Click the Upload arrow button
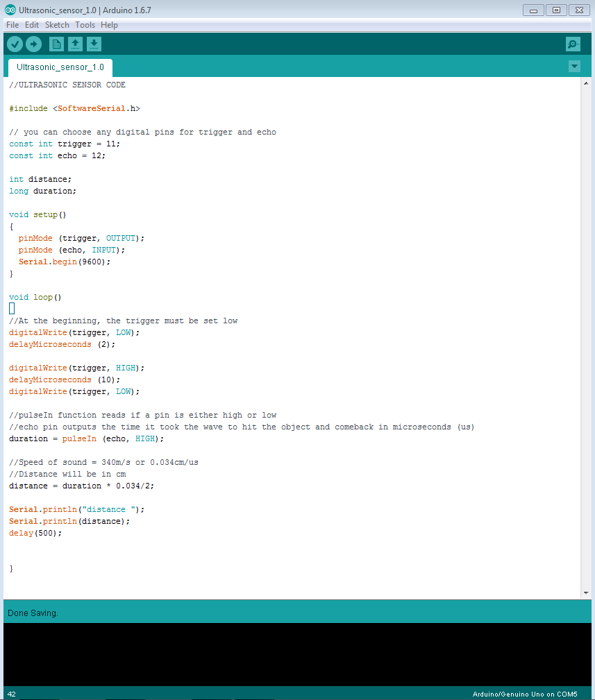Screen dimensions: 595x700 tap(33, 44)
